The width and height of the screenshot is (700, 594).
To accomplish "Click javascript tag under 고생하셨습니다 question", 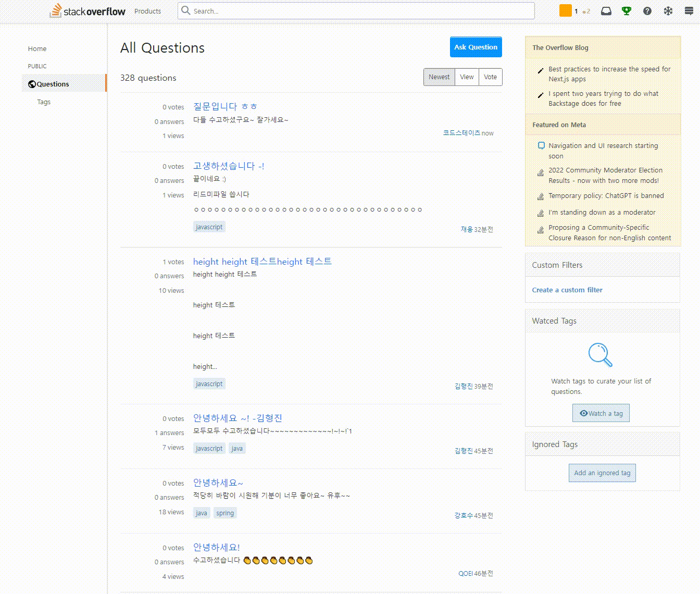I will pos(209,227).
